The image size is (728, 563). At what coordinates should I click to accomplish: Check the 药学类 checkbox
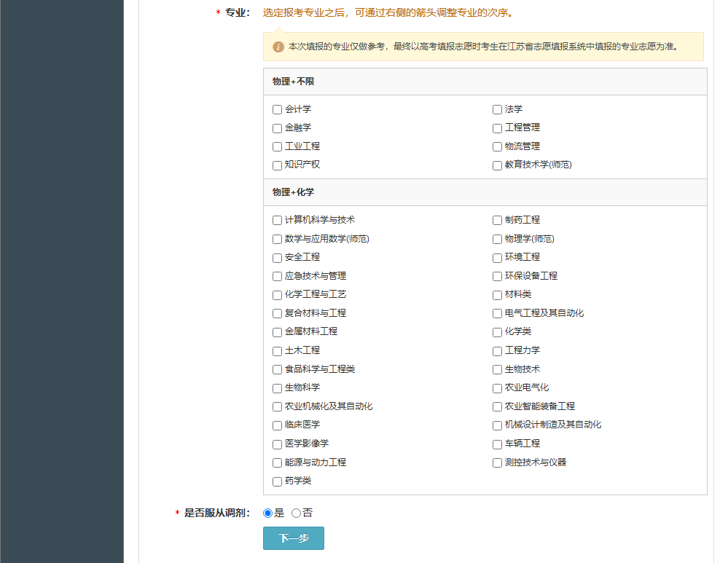[x=277, y=481]
